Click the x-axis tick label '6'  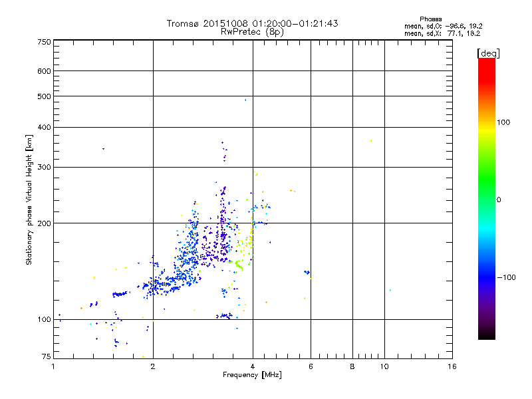click(x=311, y=366)
